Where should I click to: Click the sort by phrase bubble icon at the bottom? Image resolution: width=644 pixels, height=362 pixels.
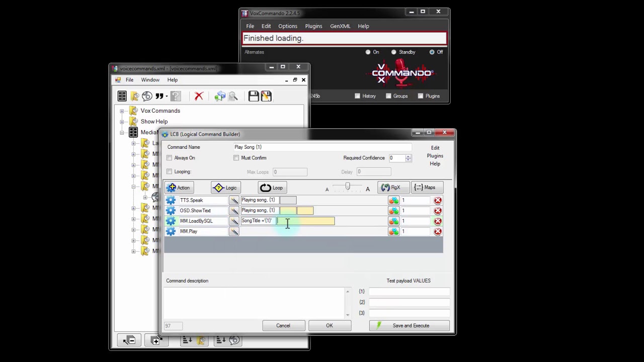[x=227, y=340]
